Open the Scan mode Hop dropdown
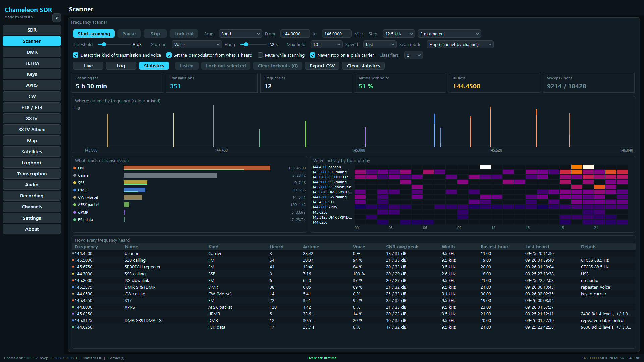Screen dimensions: 644x362 (460, 45)
